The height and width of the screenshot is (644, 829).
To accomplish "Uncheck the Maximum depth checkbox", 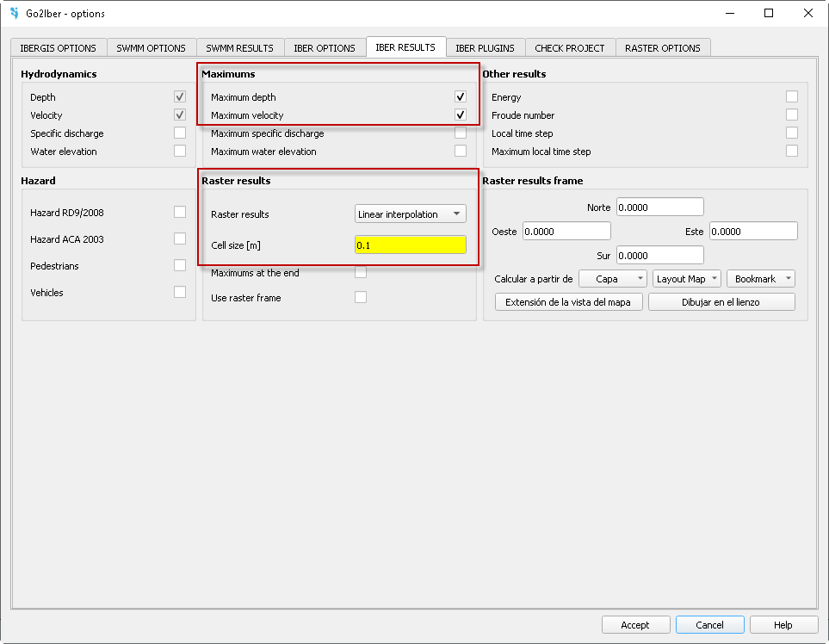I will coord(461,97).
